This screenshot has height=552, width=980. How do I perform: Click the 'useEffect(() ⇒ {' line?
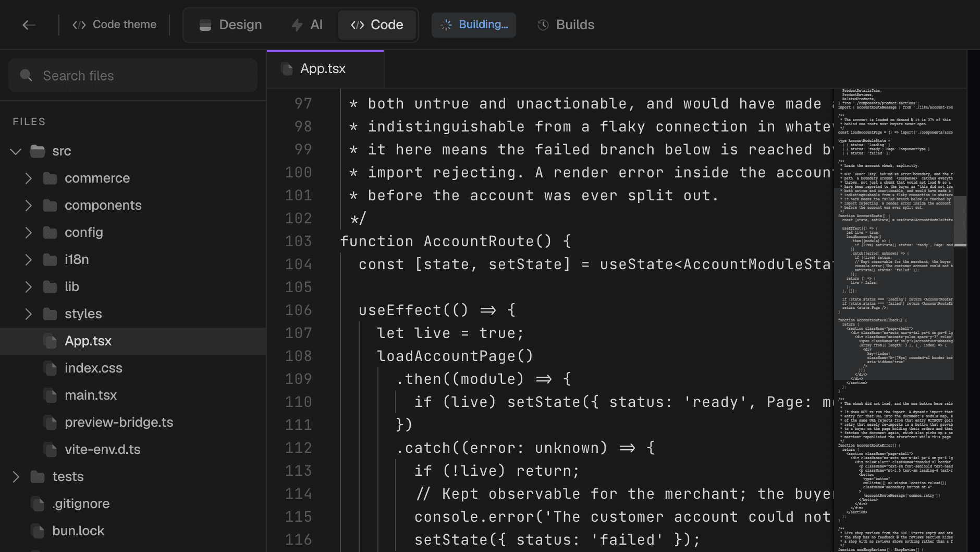(437, 310)
